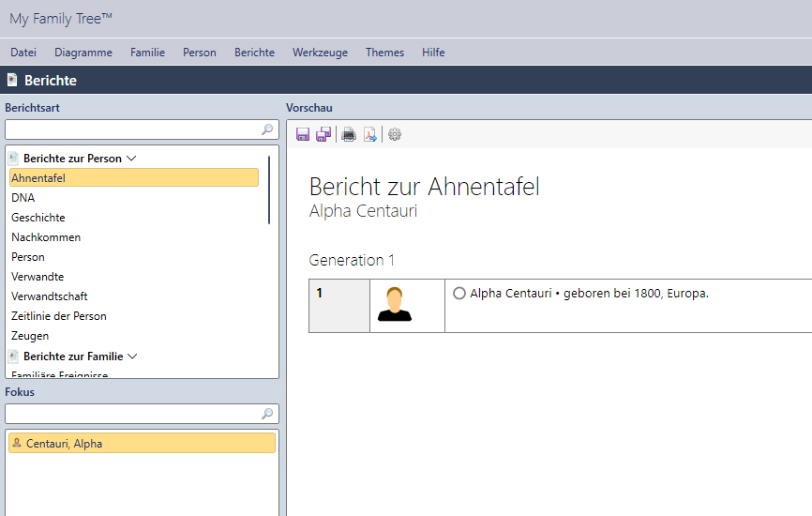Viewport: 812px width, 516px height.
Task: Export report to PDF icon
Action: [x=370, y=134]
